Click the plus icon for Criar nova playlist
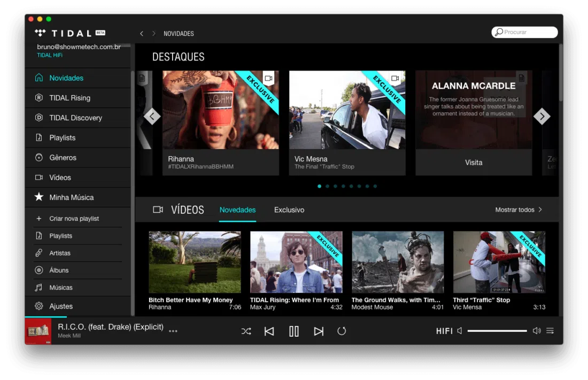This screenshot has height=380, width=588. click(38, 218)
